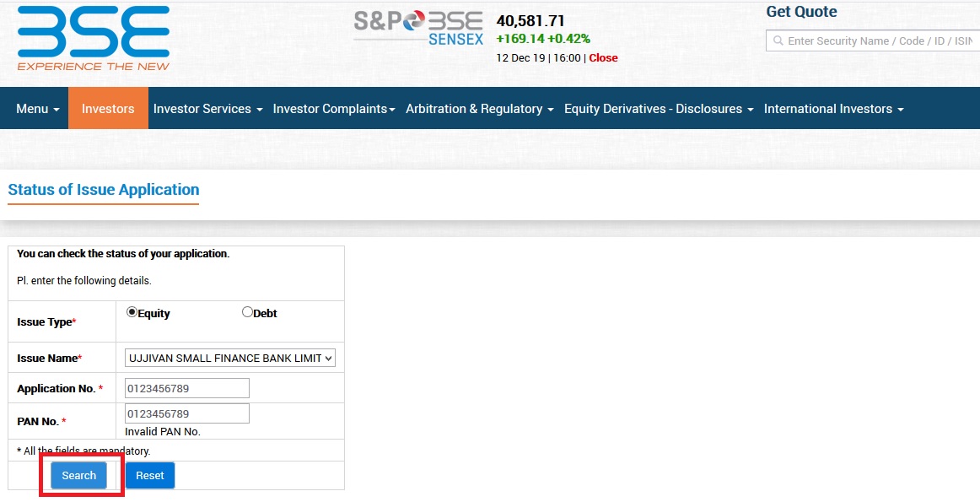Select the Debt issue type
Screen dimensions: 980x502
[x=247, y=312]
